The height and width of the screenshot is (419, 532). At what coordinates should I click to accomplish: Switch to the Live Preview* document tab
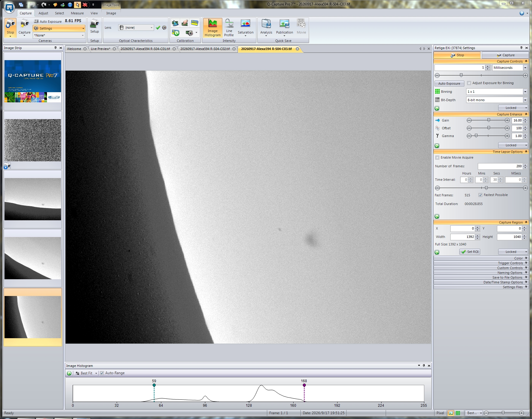pos(101,49)
